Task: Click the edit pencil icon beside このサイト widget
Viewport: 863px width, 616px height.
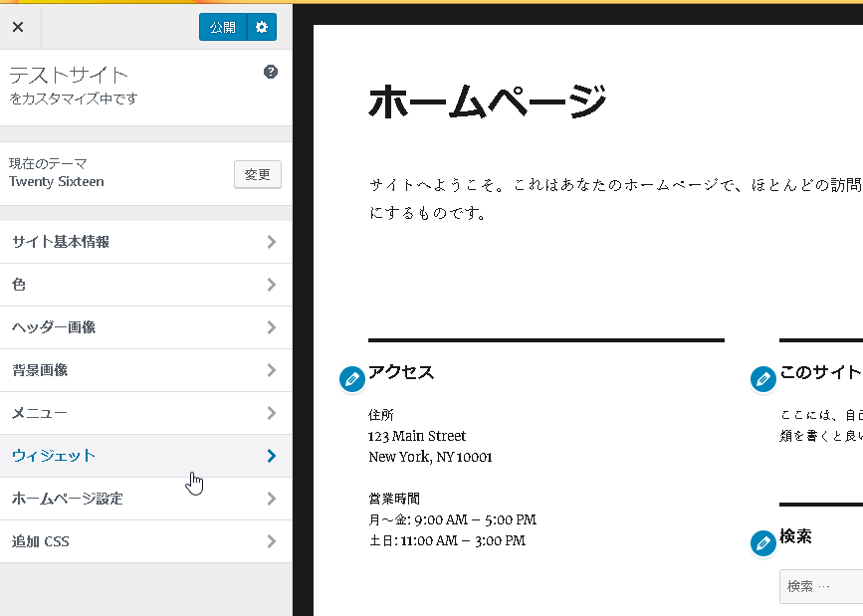Action: (x=762, y=378)
